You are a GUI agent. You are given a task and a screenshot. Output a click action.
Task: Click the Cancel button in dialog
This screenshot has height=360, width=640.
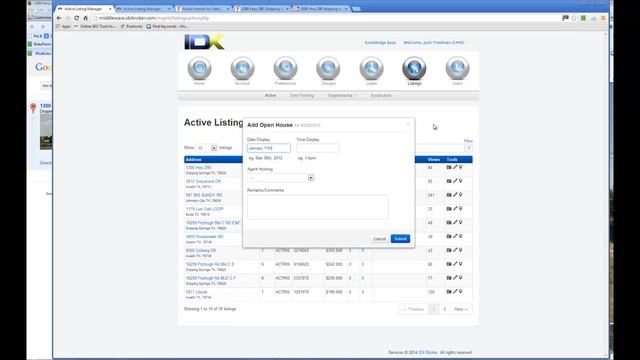[379, 239]
